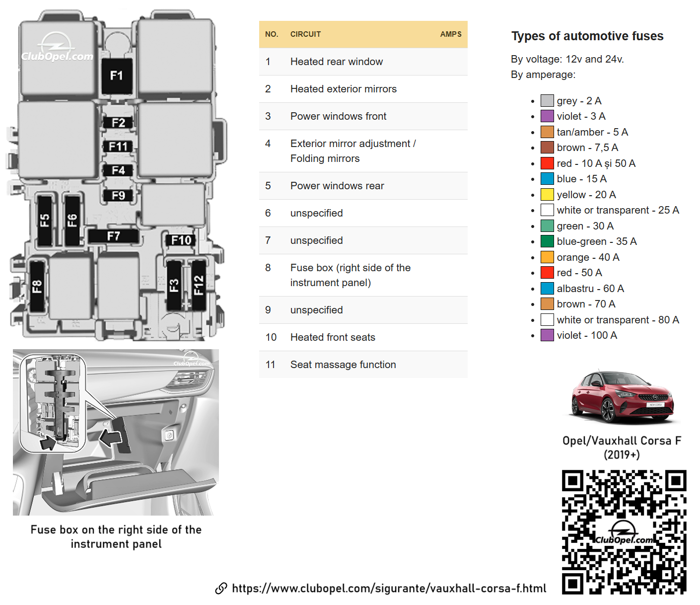The image size is (700, 605).
Task: Click the 'unspecified' entry in row 9
Action: 317,310
